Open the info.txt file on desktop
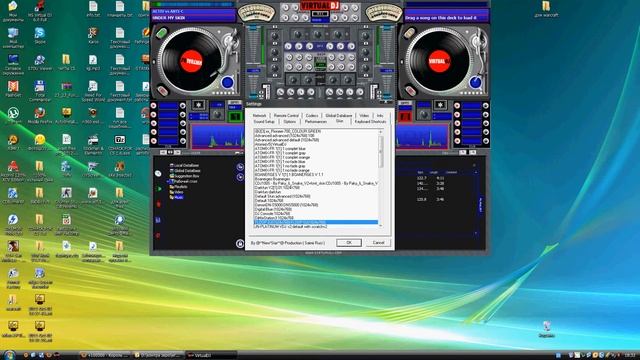 93,9
